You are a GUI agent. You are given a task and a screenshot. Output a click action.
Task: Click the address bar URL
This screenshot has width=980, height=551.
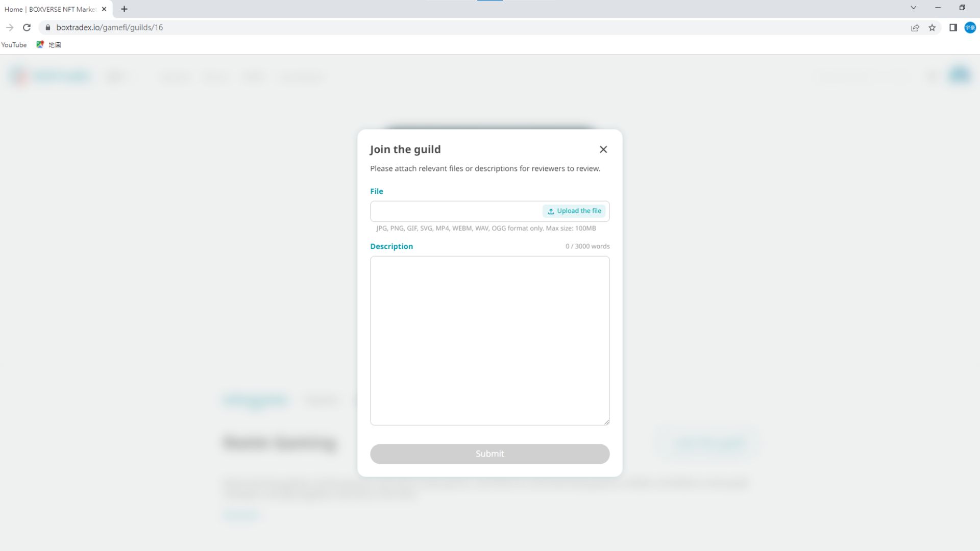pos(109,28)
